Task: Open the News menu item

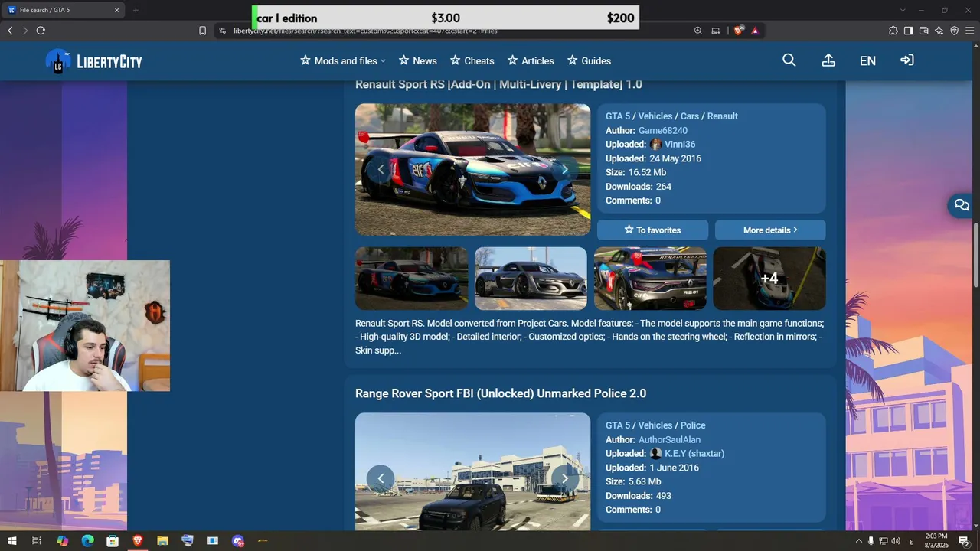Action: pyautogui.click(x=416, y=61)
